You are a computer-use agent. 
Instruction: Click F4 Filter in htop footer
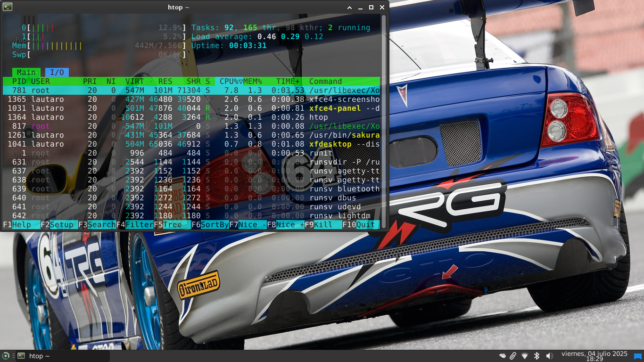coord(135,225)
